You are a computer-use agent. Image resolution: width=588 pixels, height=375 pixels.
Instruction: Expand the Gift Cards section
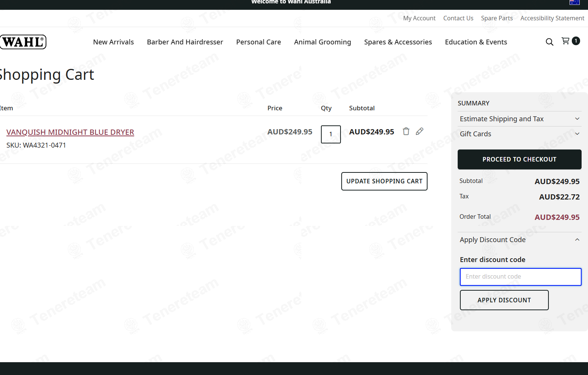coord(519,134)
